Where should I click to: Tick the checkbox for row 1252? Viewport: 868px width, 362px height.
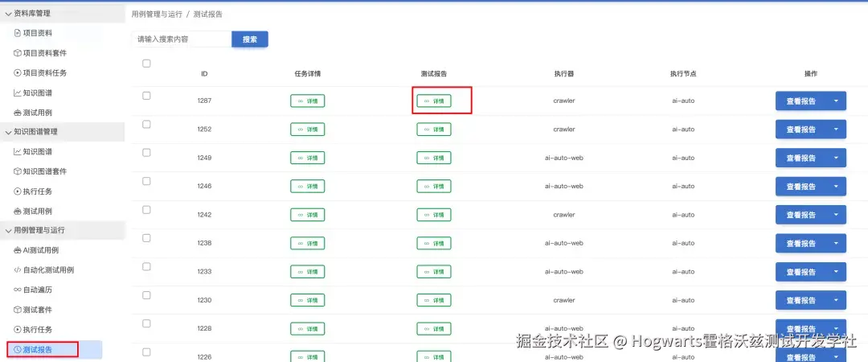(x=147, y=124)
